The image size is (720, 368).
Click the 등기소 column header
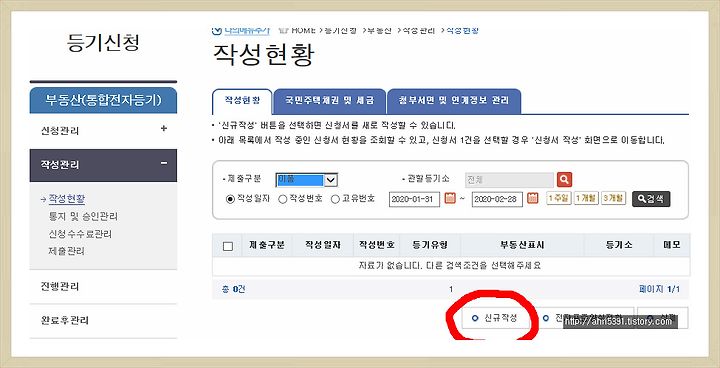click(x=619, y=245)
